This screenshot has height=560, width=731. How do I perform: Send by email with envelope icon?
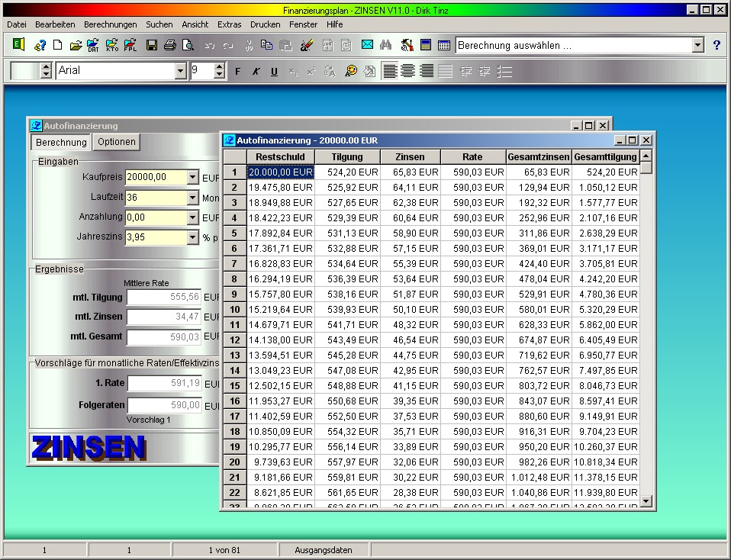[367, 45]
